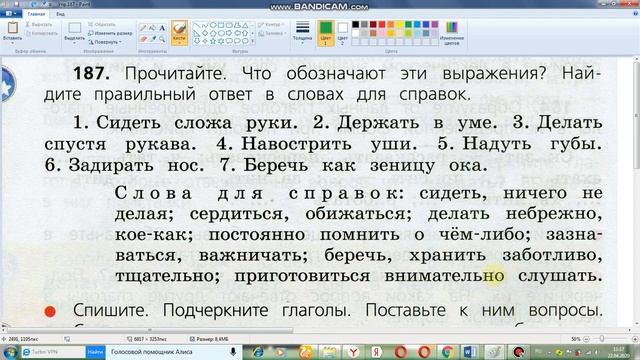The height and width of the screenshot is (360, 640).
Task: Click the Обрезать crop button
Action: tap(102, 24)
